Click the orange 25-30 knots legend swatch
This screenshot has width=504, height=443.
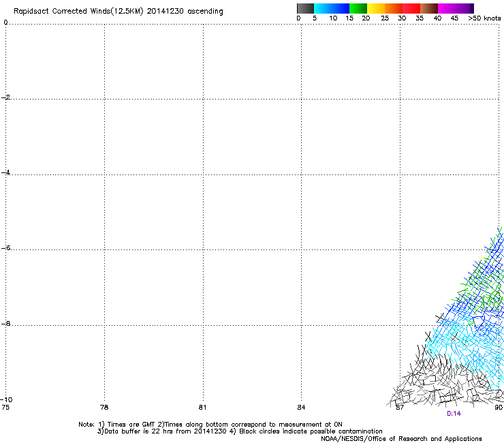394,8
